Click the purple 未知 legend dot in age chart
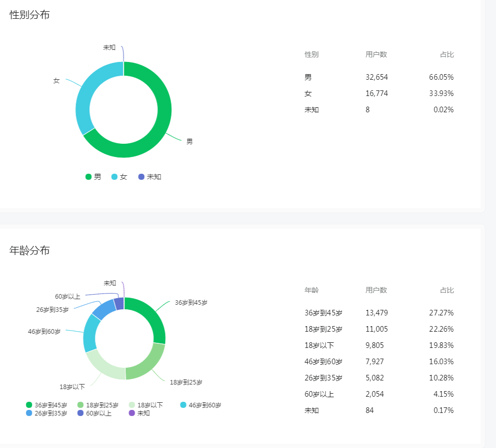 pos(132,413)
